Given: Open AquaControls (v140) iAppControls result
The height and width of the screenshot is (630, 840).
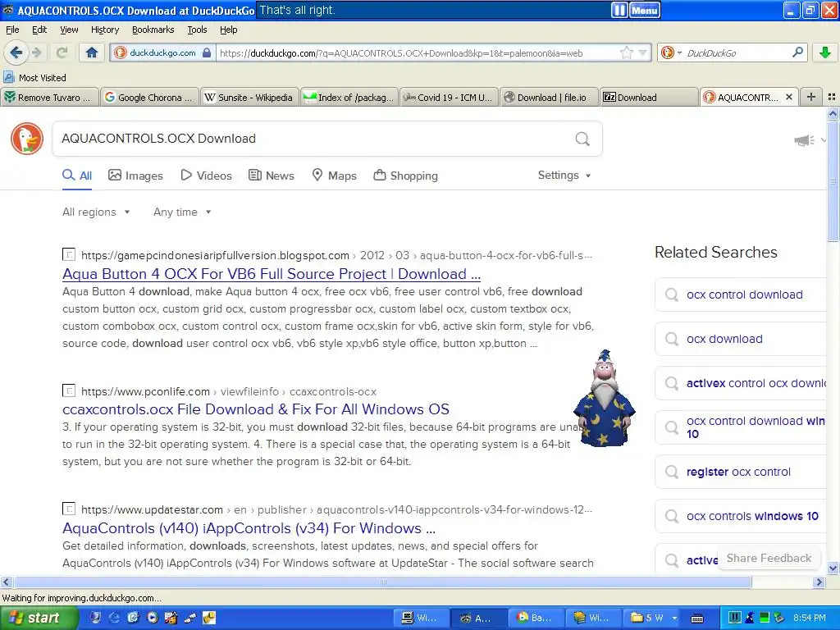Looking at the screenshot, I should pos(249,528).
